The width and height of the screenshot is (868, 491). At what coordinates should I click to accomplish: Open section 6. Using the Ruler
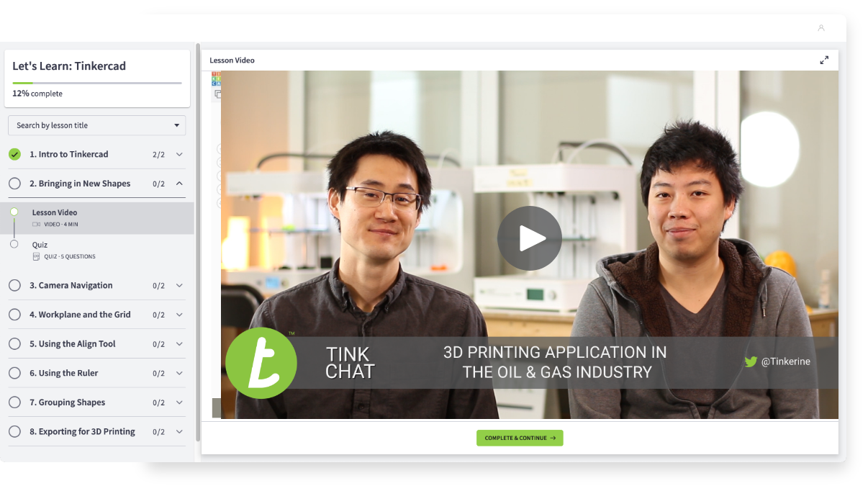point(96,373)
